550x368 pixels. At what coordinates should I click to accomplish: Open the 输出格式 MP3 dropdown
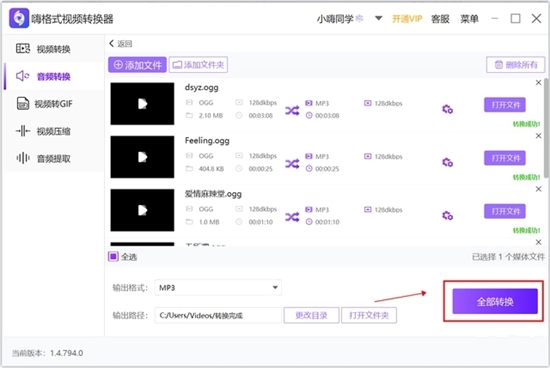click(218, 288)
